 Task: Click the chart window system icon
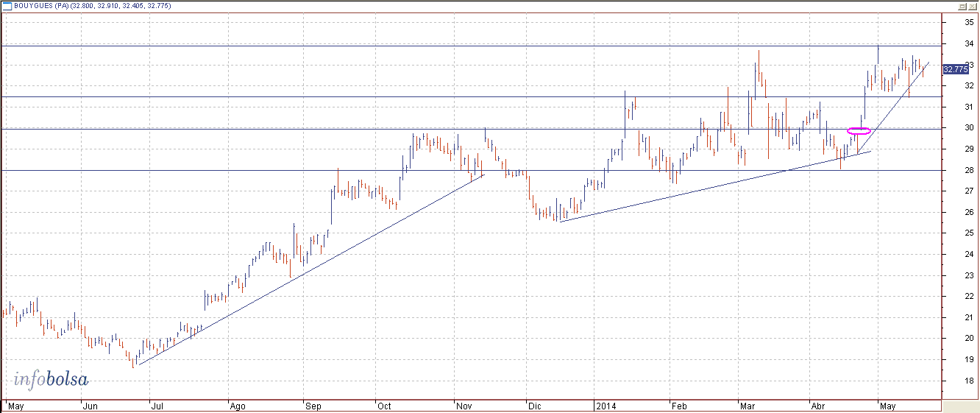tap(7, 5)
